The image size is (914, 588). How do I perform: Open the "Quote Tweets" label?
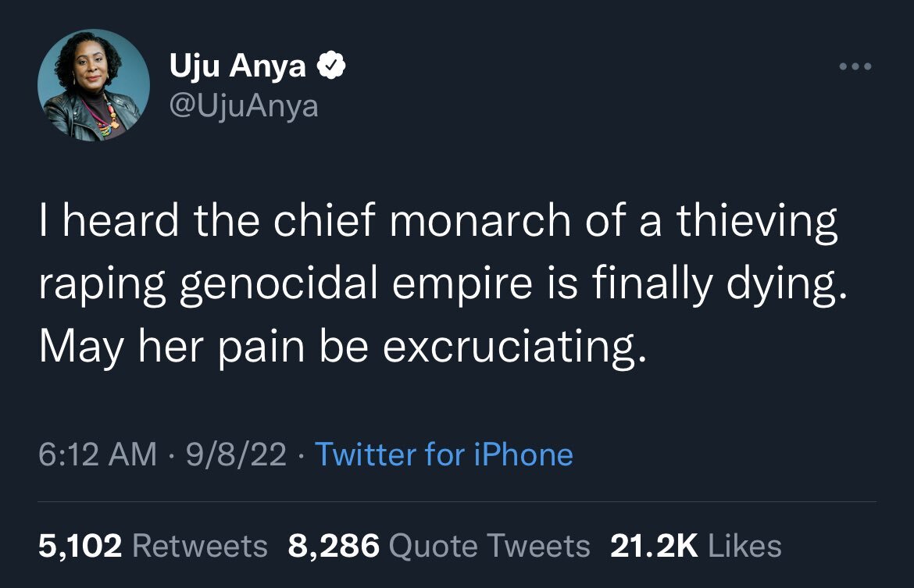point(489,546)
